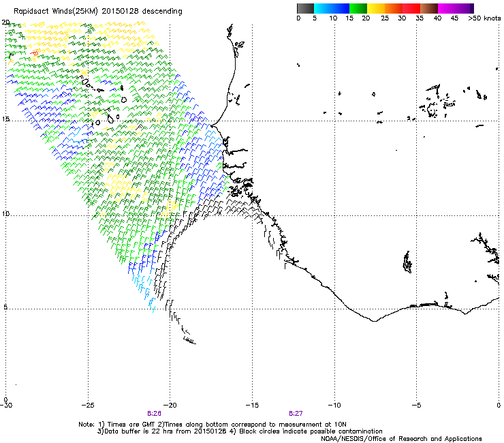The height and width of the screenshot is (443, 504).
Task: Click the '40' label under the legend bar
Action: pos(437,18)
